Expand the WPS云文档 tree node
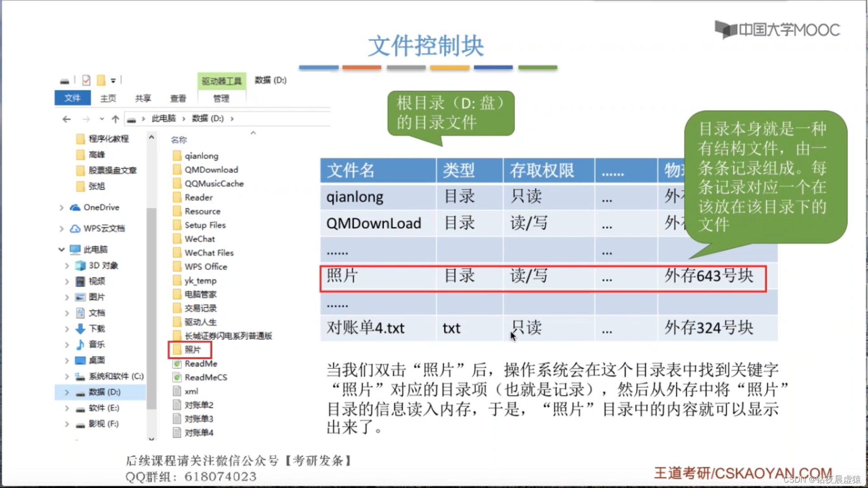868x488 pixels. 61,229
